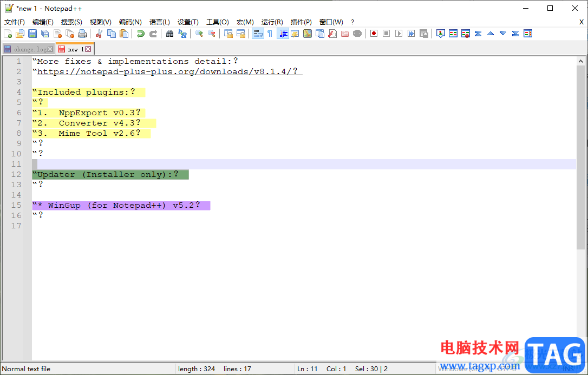Zoom out with the magnifier minus icon

212,34
